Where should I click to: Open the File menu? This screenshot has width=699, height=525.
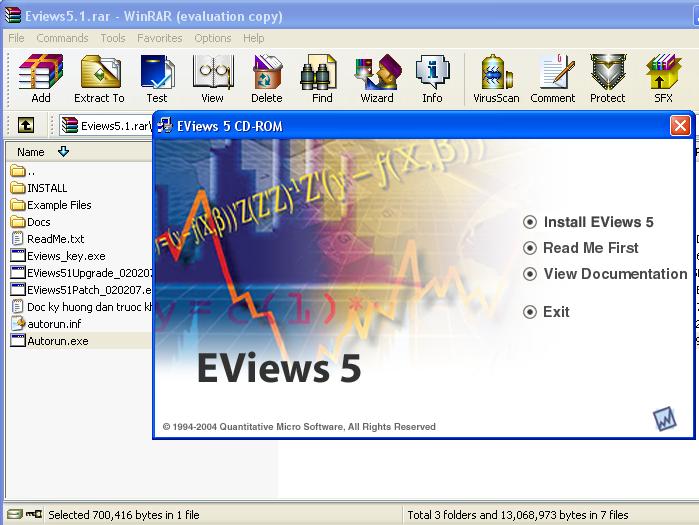pyautogui.click(x=16, y=38)
